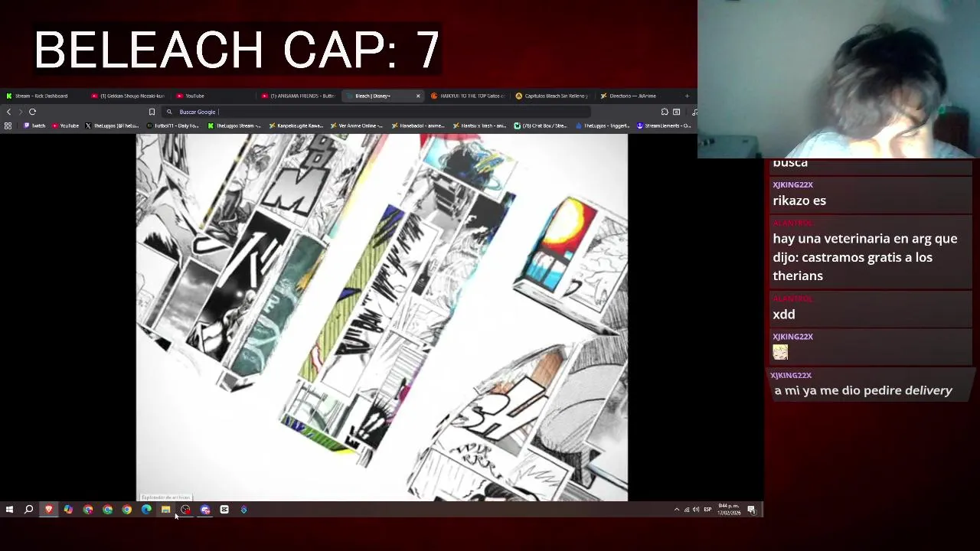
Task: Select the veterinaria chat message
Action: (865, 257)
